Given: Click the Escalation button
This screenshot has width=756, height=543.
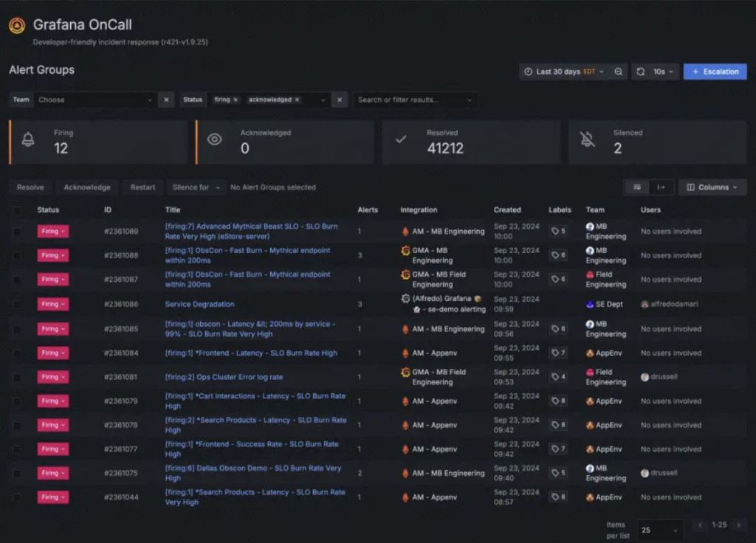Looking at the screenshot, I should 715,72.
